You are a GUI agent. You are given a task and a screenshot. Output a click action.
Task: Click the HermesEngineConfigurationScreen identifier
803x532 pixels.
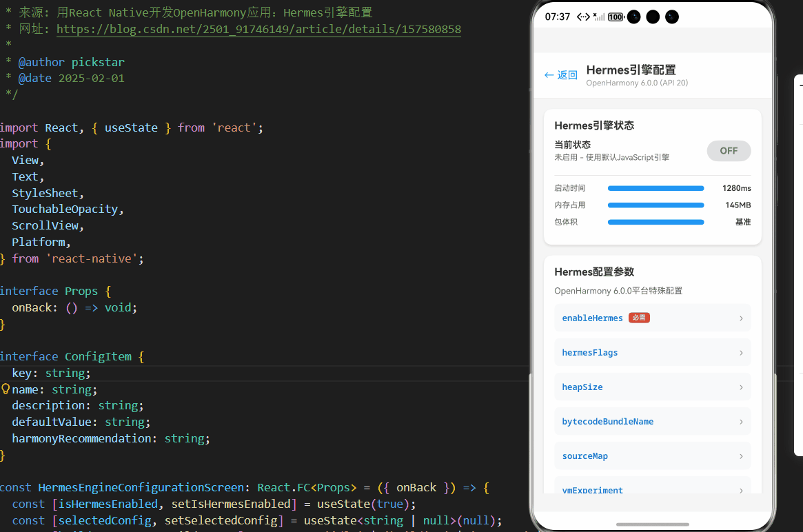pyautogui.click(x=141, y=487)
